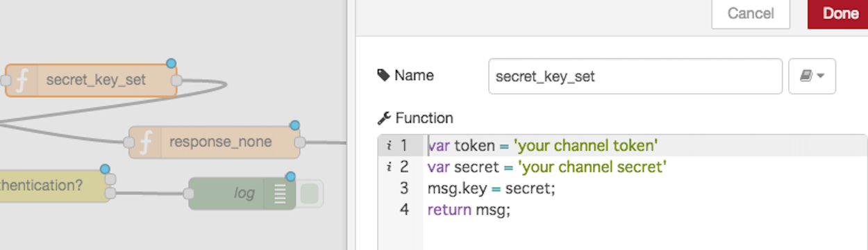Click the log node list icon
The width and height of the screenshot is (868, 250).
click(x=280, y=194)
